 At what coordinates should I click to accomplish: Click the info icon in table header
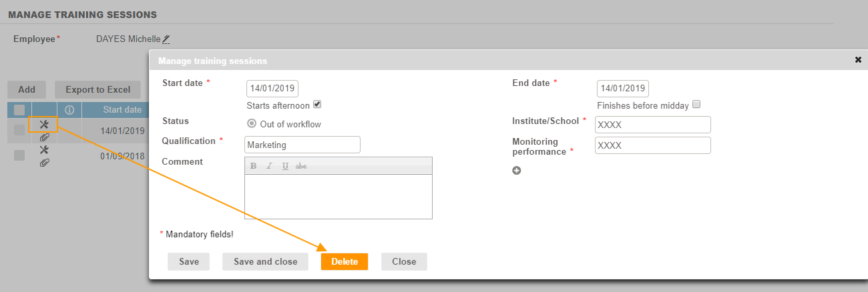[x=69, y=110]
